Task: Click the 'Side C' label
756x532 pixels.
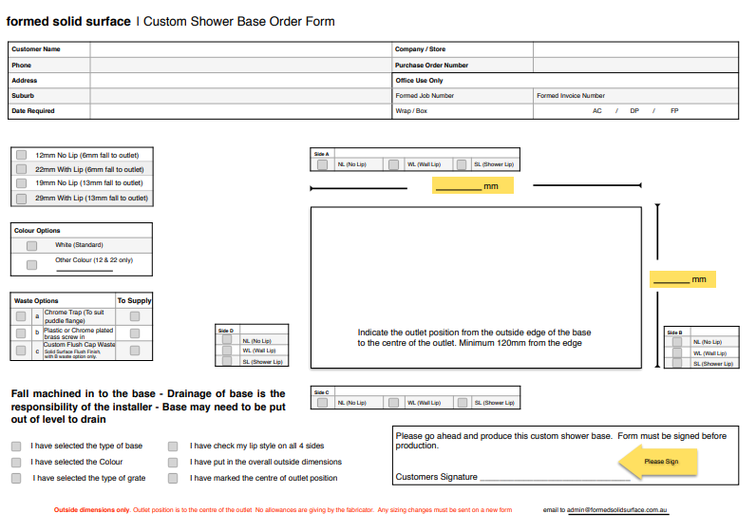Action: pos(322,392)
